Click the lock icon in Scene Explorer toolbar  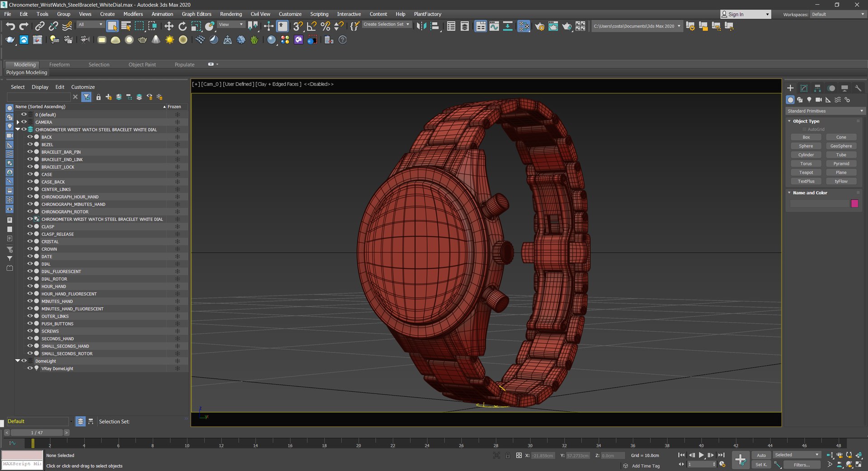(x=98, y=97)
